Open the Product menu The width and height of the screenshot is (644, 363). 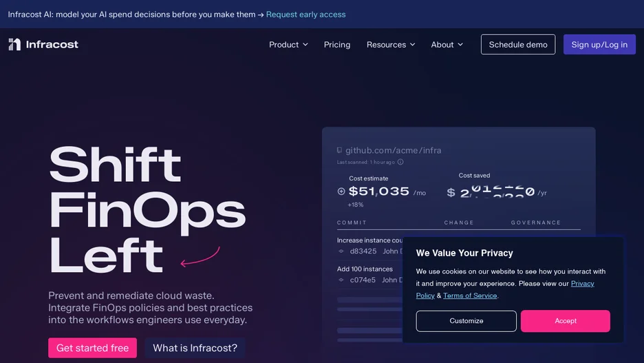click(x=288, y=44)
